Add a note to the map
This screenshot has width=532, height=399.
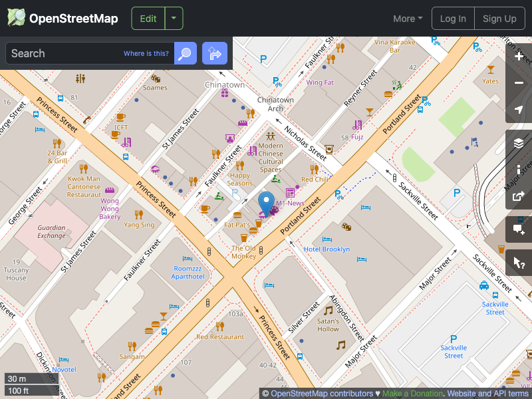coord(519,229)
